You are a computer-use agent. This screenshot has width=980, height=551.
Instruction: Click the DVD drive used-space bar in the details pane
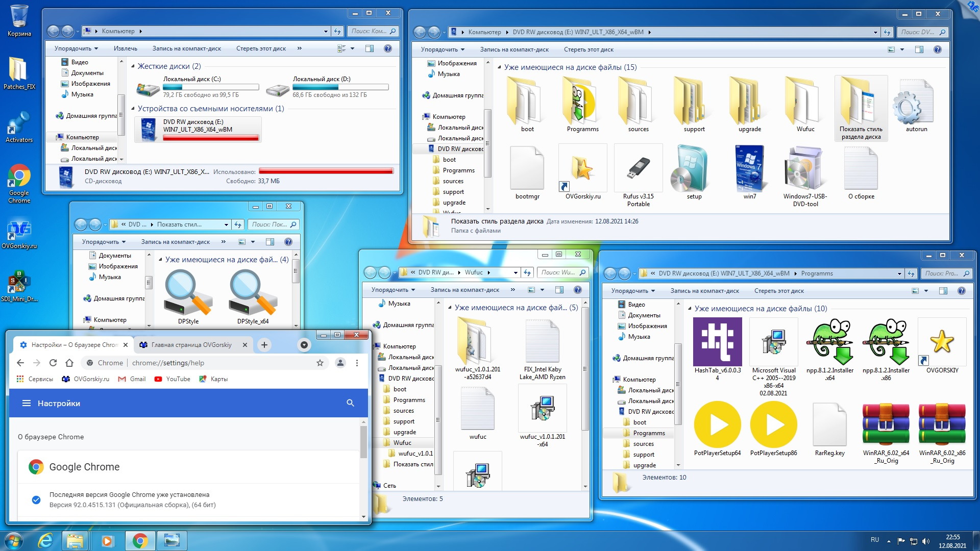pyautogui.click(x=326, y=171)
